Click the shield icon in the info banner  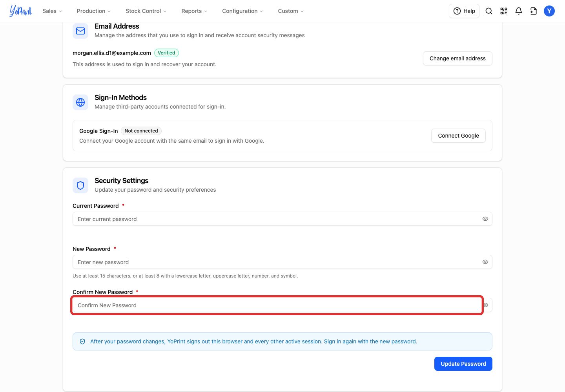tap(82, 341)
